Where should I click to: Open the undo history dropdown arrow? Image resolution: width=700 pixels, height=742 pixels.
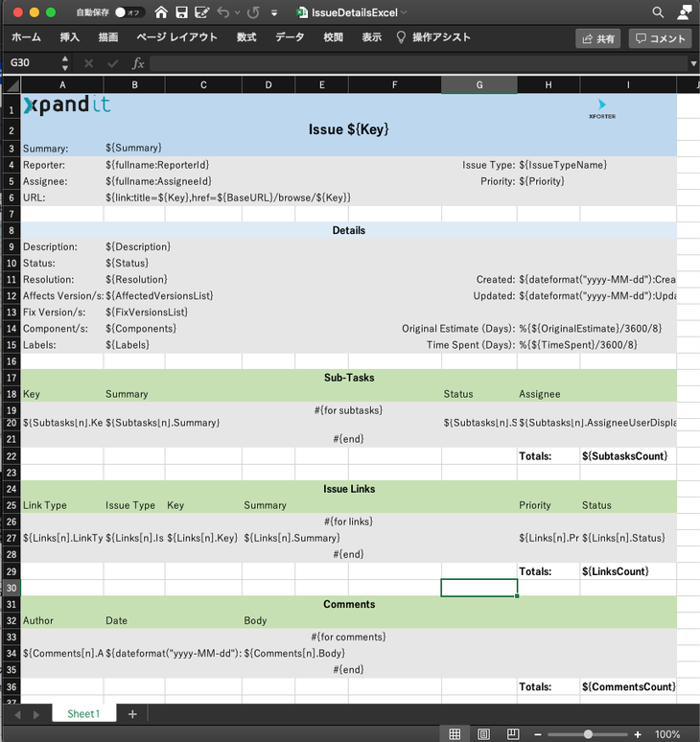coord(238,12)
